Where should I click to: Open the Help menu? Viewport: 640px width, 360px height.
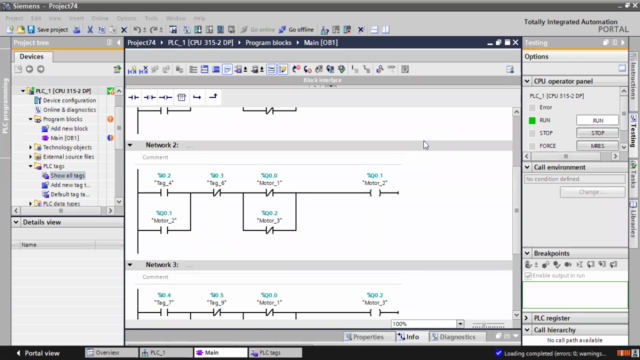199,18
